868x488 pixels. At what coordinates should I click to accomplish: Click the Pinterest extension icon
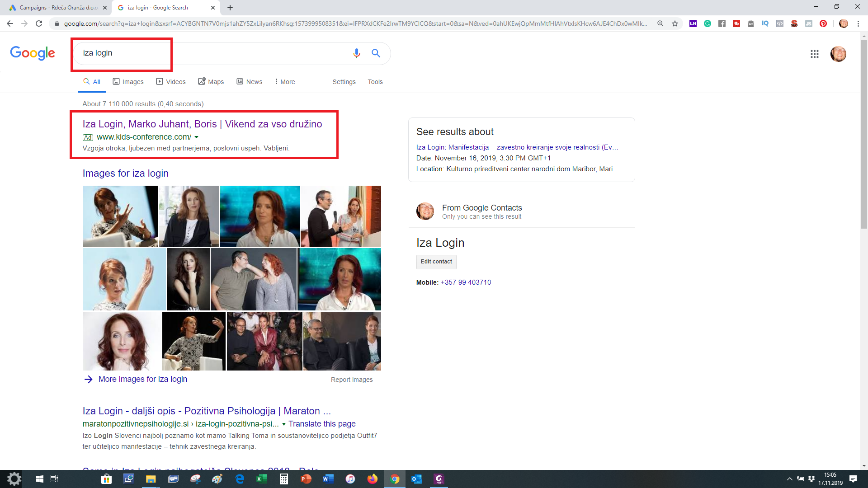tap(823, 23)
